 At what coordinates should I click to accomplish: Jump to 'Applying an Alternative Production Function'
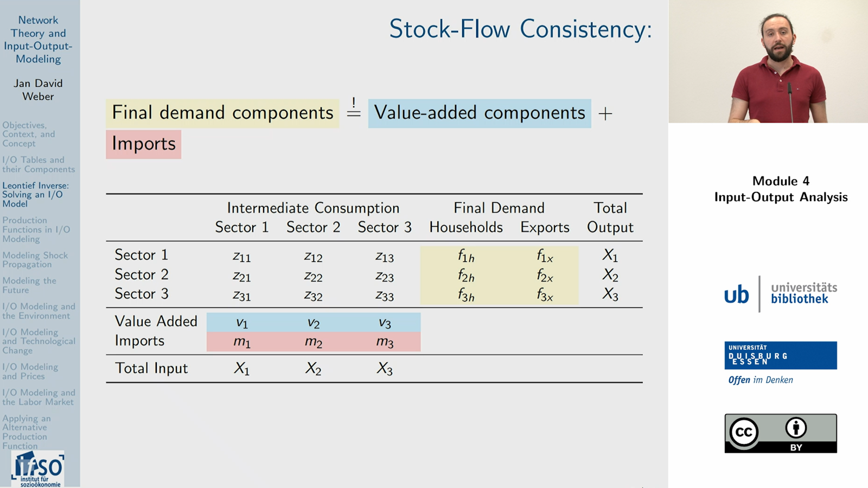(27, 432)
